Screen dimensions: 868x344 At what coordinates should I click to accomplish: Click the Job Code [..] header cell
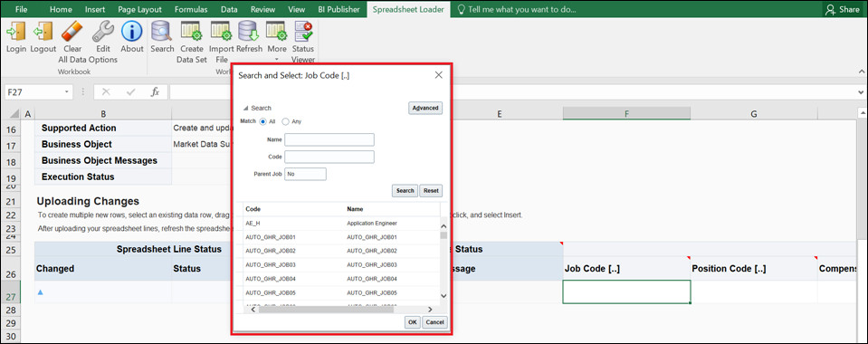pos(626,269)
